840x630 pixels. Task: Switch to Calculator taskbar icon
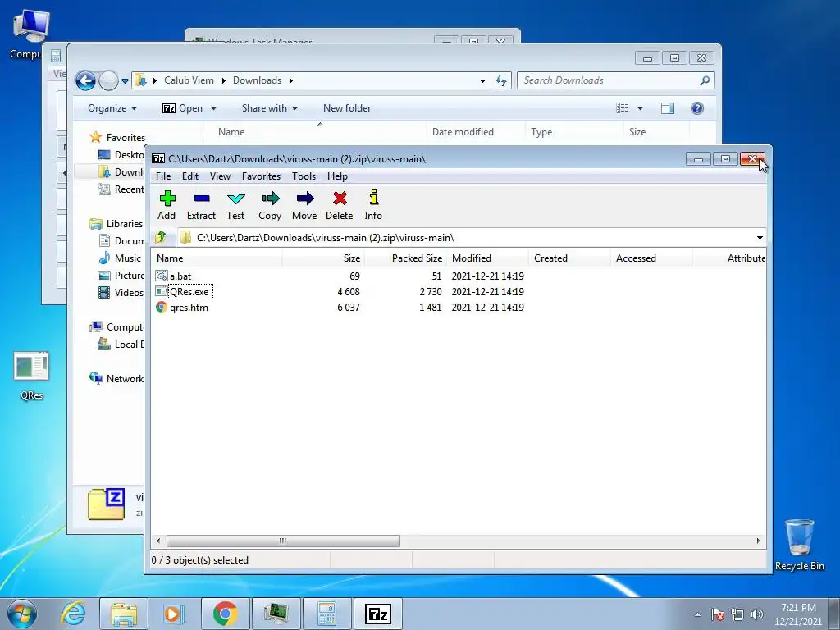pyautogui.click(x=326, y=614)
